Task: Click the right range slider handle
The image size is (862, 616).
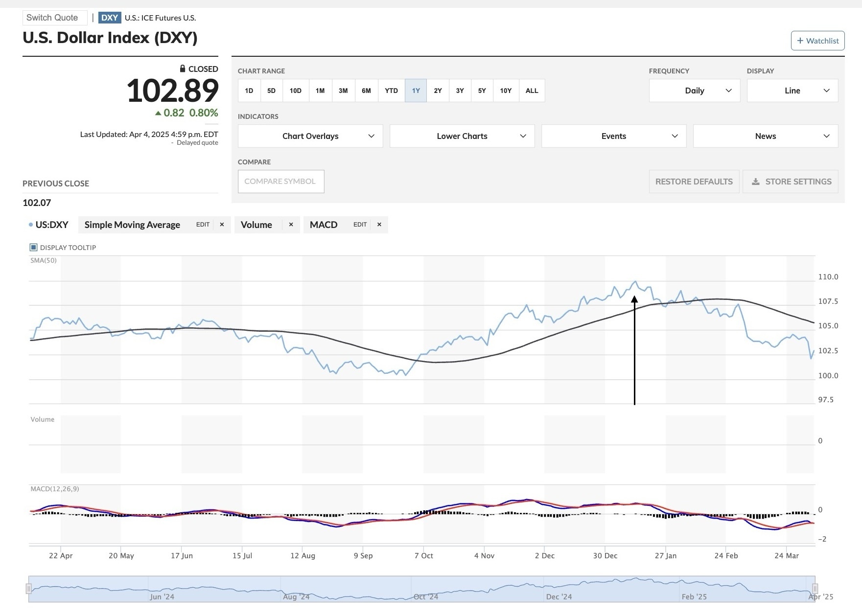Action: coord(815,589)
